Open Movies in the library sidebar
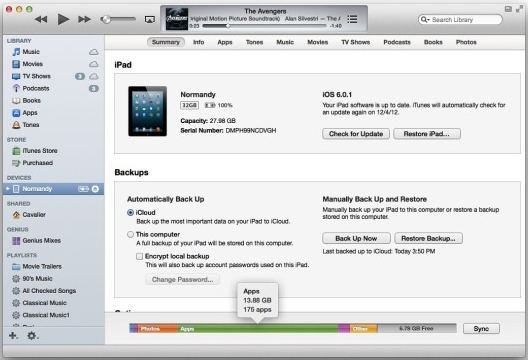528x360 pixels. coord(33,64)
